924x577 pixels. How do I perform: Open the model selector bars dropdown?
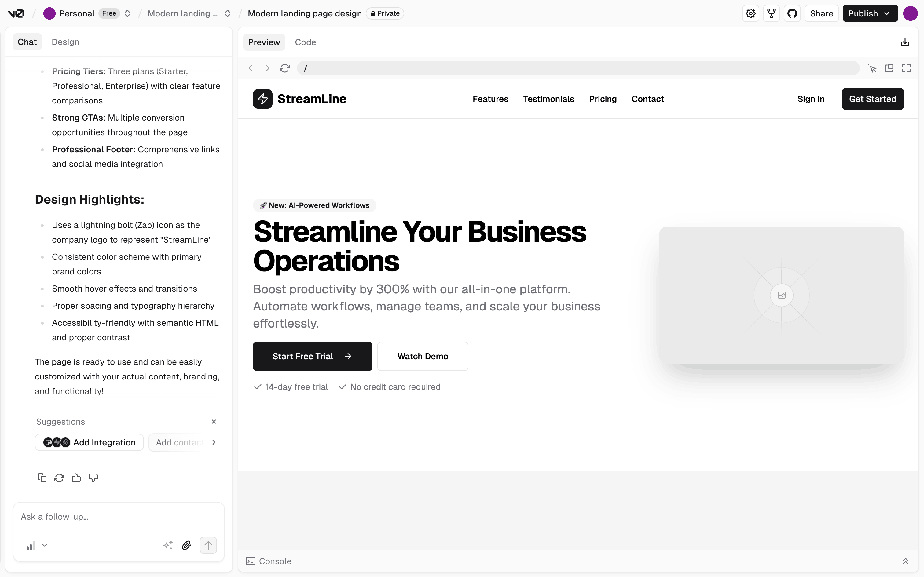pyautogui.click(x=37, y=545)
